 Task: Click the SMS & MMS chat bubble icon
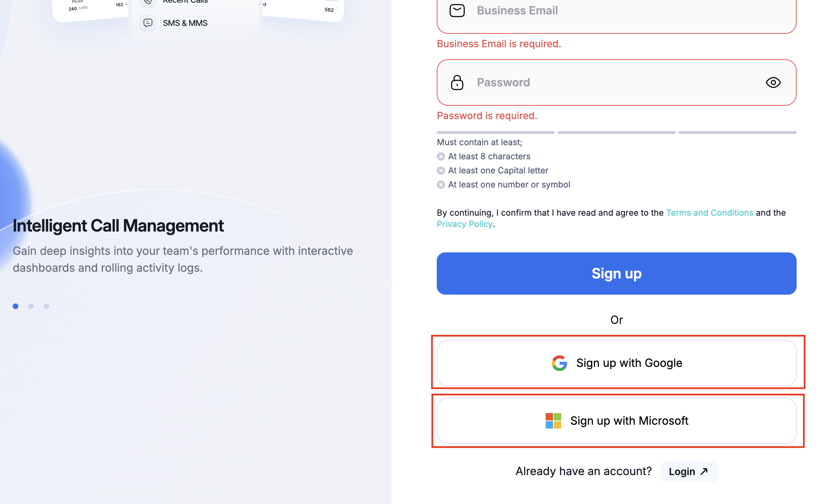pos(148,23)
